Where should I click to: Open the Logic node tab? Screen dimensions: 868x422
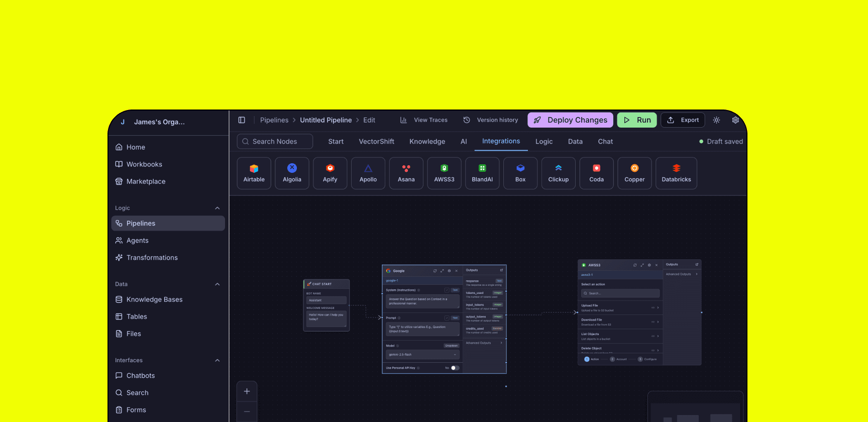point(544,142)
